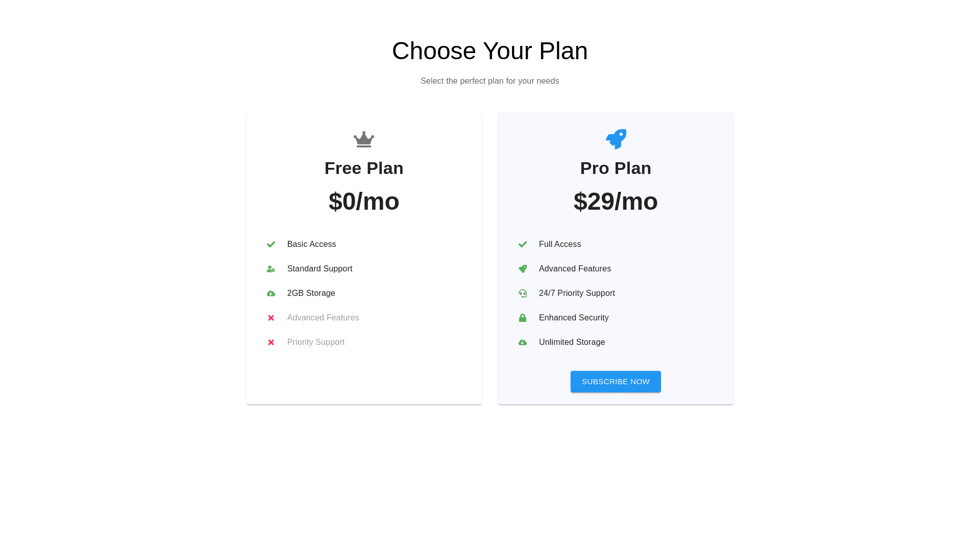Click the Unlimited Storage feature text
Screen dimensions: 980x551
572,342
